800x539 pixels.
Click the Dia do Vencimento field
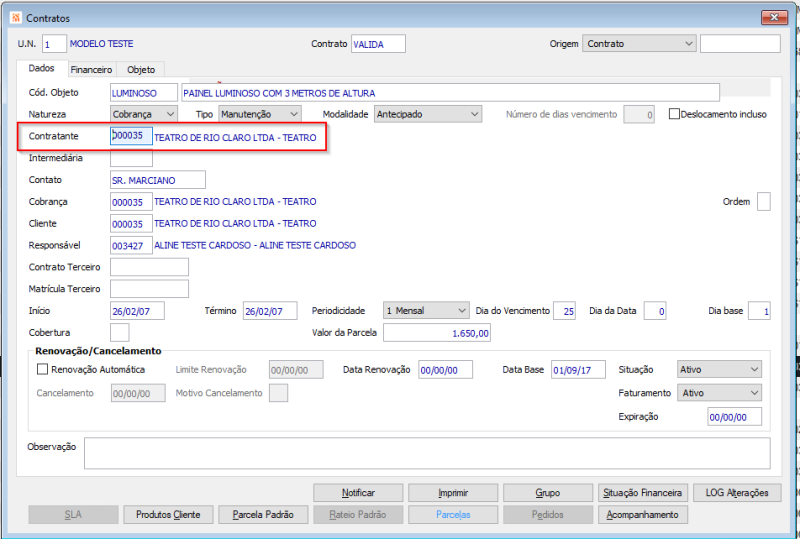[x=564, y=311]
